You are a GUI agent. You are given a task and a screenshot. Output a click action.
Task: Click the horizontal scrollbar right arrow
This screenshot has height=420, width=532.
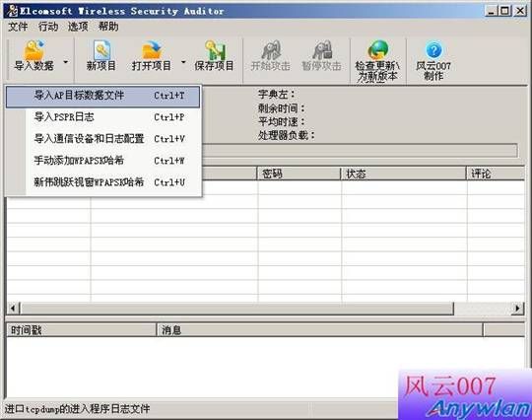click(x=517, y=309)
